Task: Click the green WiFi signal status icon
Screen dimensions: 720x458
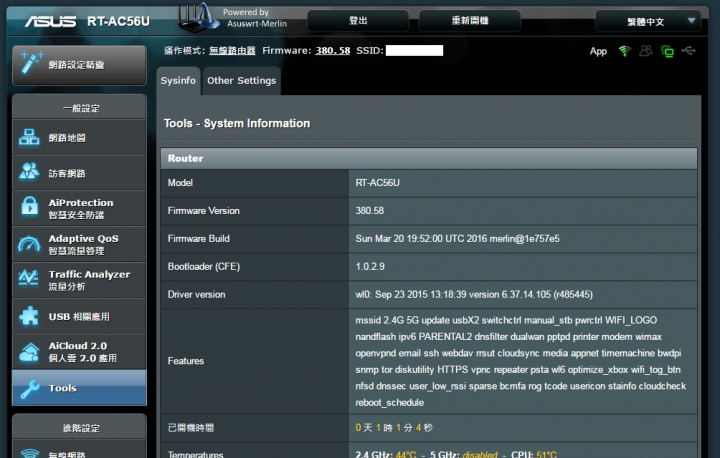Action: click(x=624, y=51)
